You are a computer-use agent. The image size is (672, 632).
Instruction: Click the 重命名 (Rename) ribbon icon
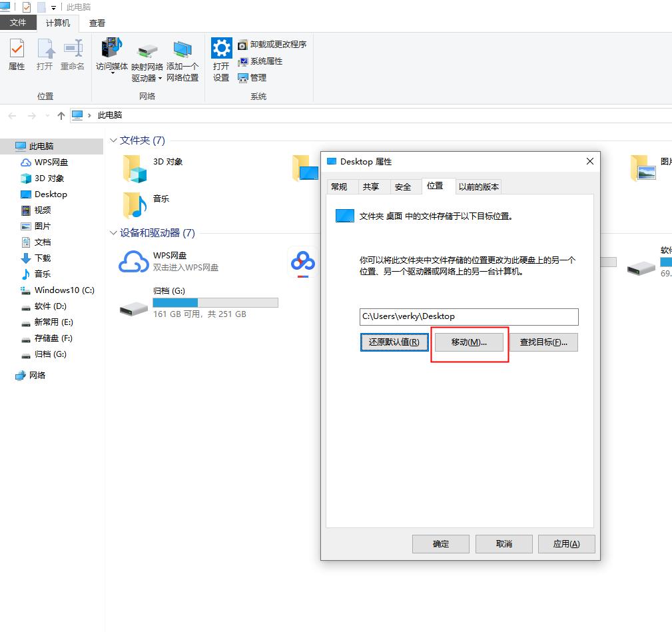[73, 55]
